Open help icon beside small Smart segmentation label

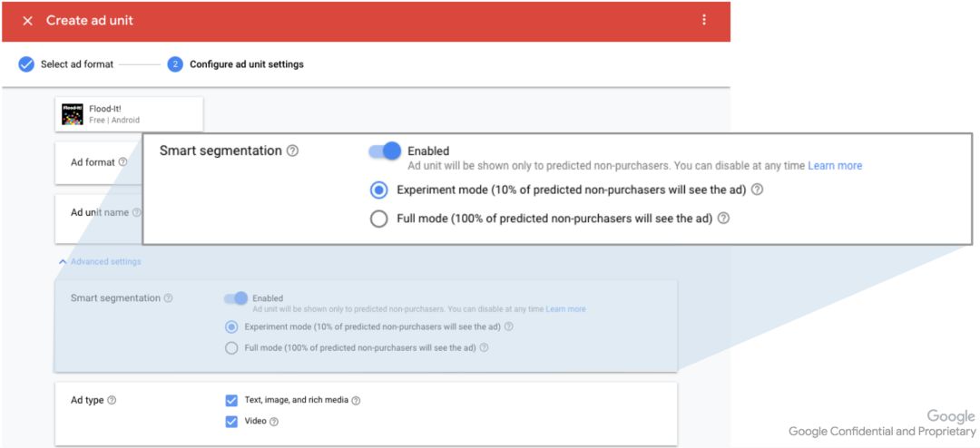(168, 298)
